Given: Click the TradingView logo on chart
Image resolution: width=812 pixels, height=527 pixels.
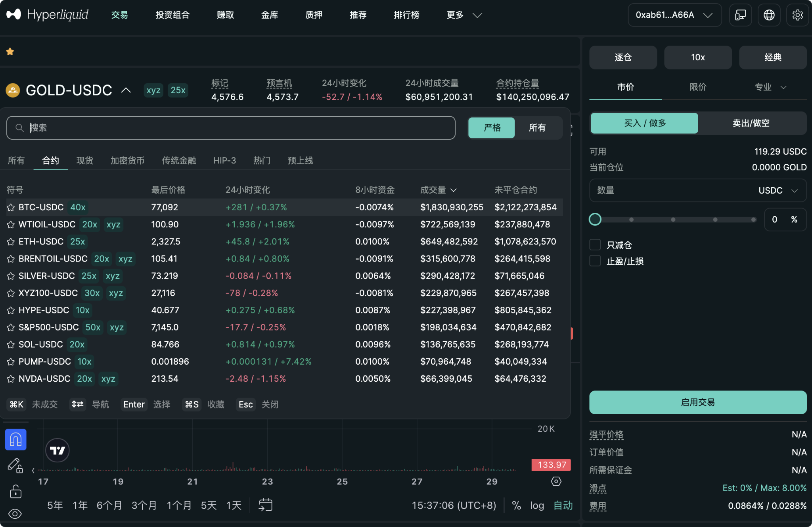Looking at the screenshot, I should coord(57,450).
